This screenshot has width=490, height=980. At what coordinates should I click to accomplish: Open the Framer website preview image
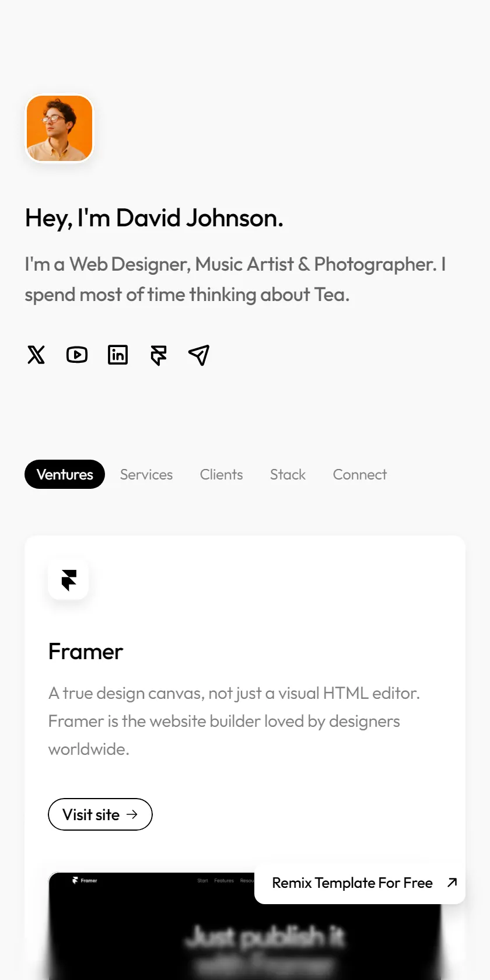click(245, 926)
